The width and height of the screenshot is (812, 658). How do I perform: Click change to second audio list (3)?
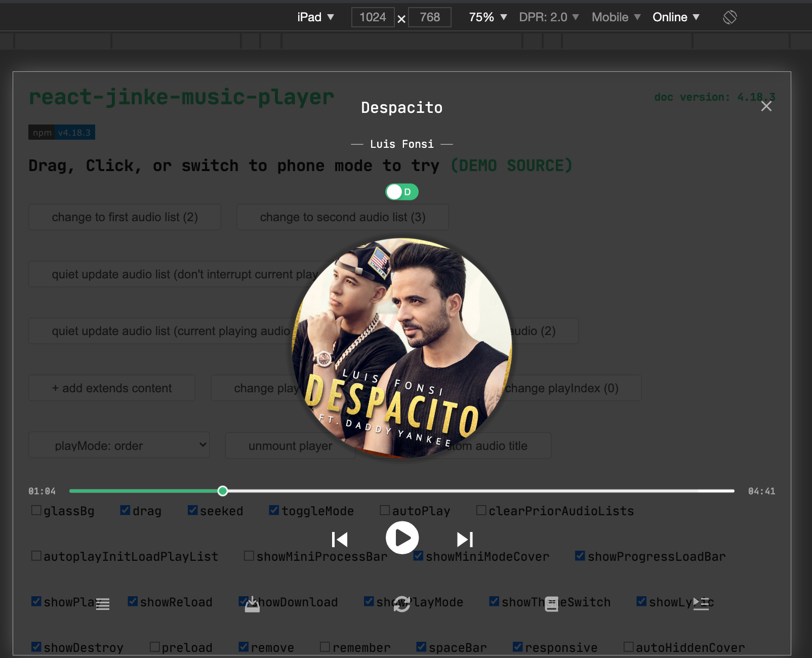342,217
